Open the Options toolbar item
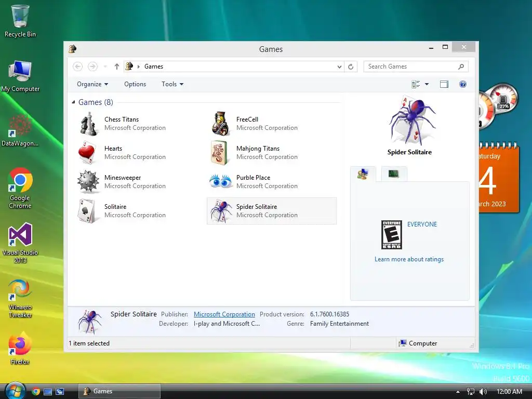This screenshot has height=399, width=532. pos(135,84)
